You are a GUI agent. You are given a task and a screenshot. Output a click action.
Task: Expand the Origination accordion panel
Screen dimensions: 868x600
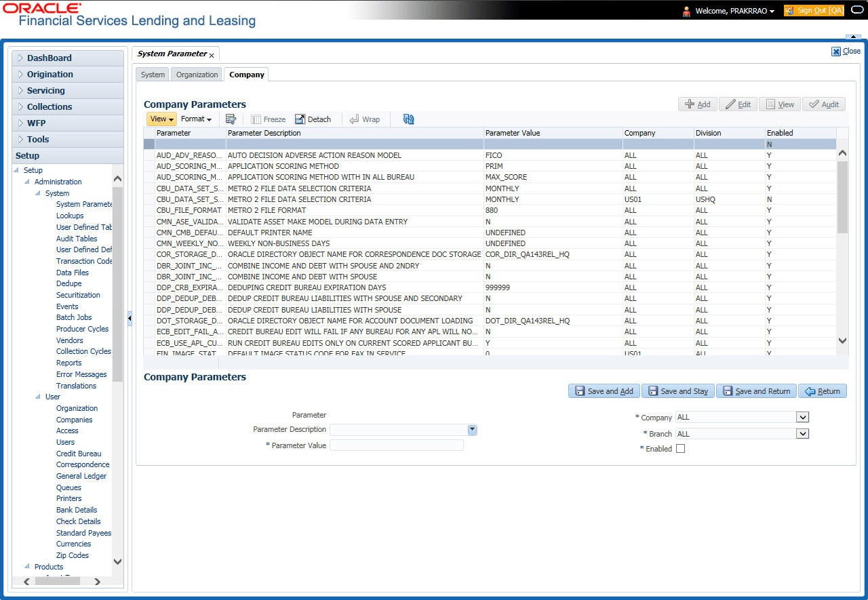coord(50,75)
